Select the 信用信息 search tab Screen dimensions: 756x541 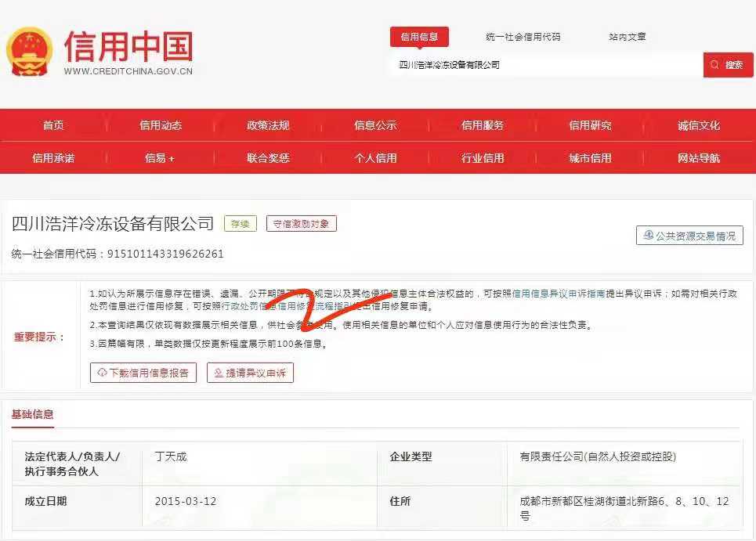coord(419,37)
